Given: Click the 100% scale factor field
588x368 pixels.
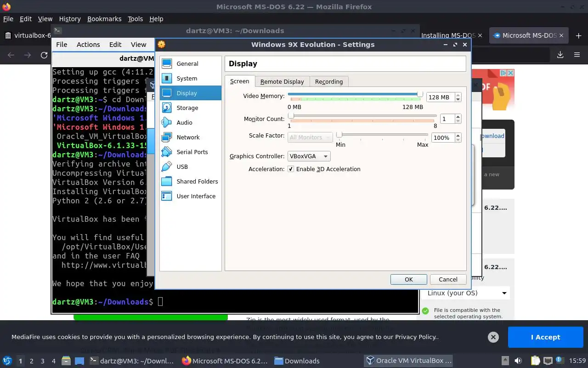Looking at the screenshot, I should [x=443, y=138].
